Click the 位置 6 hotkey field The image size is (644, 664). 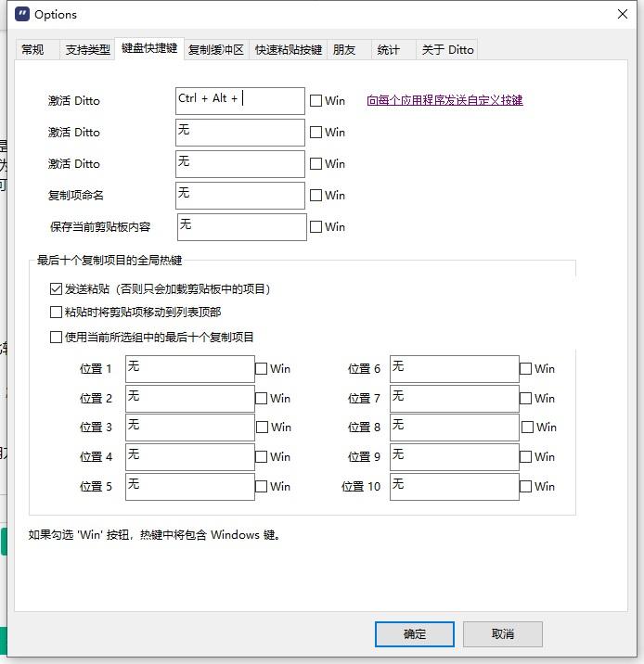click(455, 369)
